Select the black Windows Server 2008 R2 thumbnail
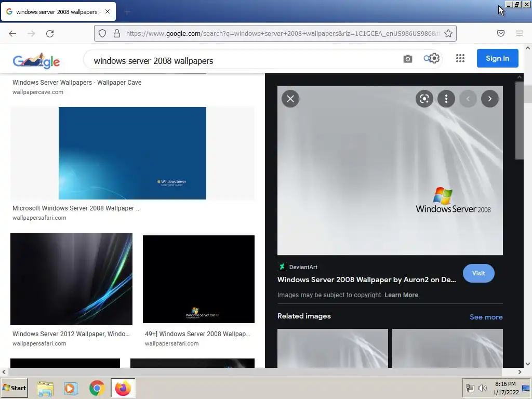532x399 pixels. click(x=198, y=279)
